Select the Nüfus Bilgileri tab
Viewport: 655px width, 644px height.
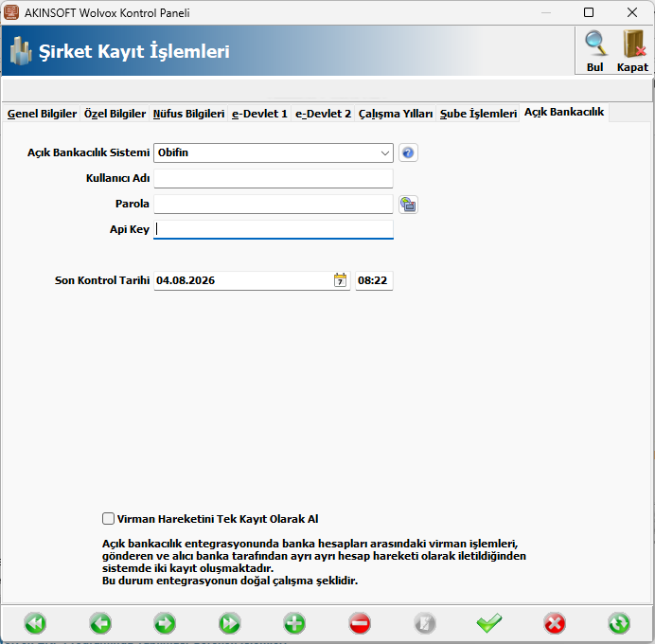188,114
